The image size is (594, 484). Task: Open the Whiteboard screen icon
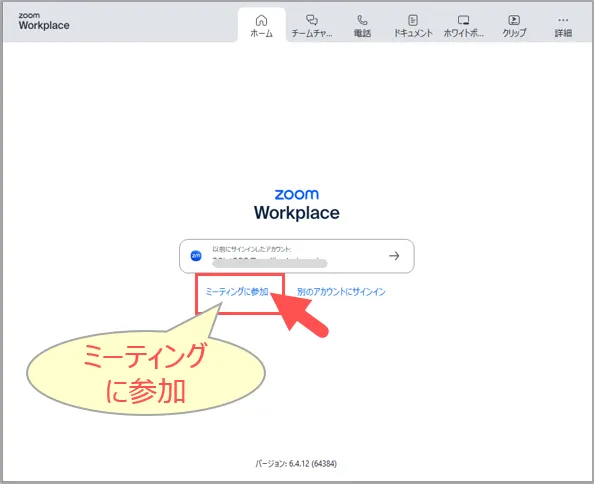click(463, 20)
